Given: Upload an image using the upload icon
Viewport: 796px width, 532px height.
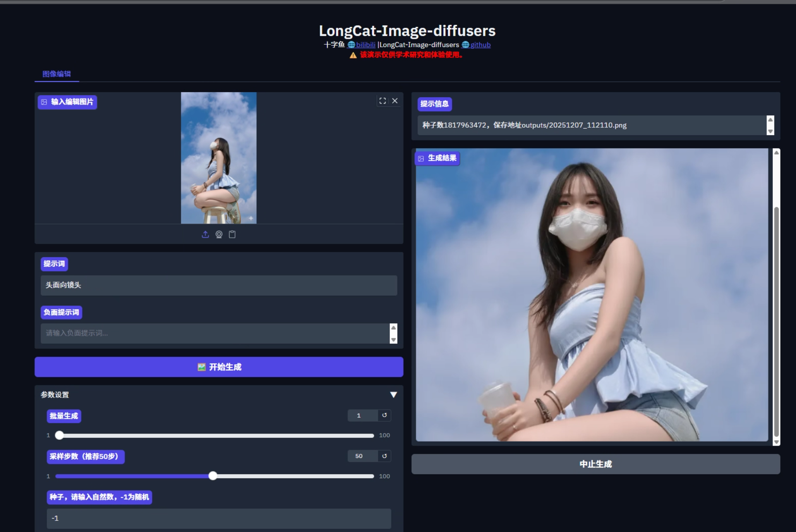Looking at the screenshot, I should coord(205,234).
